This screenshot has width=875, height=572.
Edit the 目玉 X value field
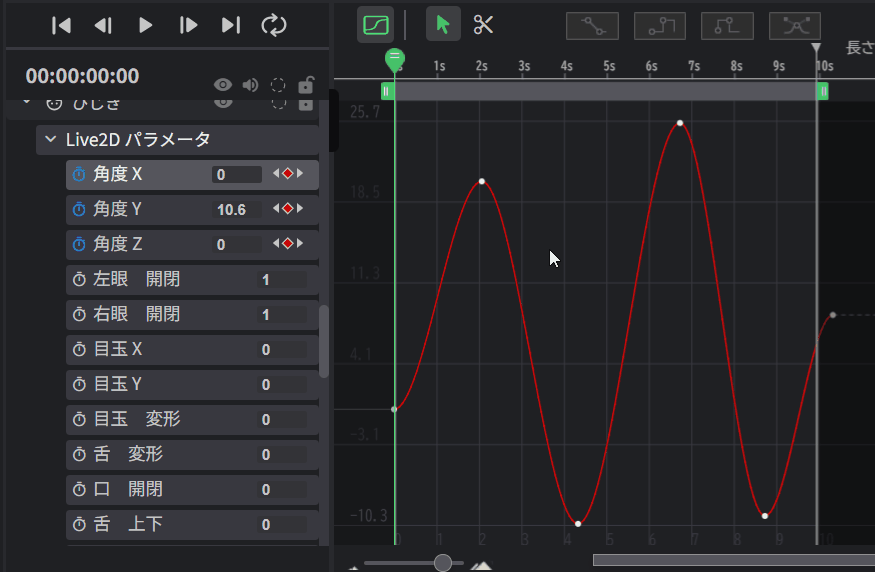click(x=282, y=350)
